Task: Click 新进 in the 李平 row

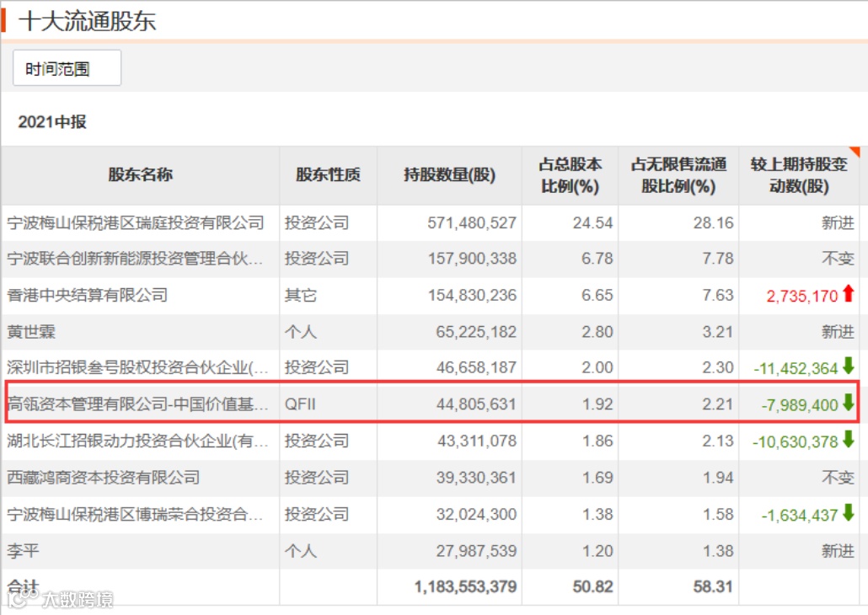Action: (x=838, y=551)
